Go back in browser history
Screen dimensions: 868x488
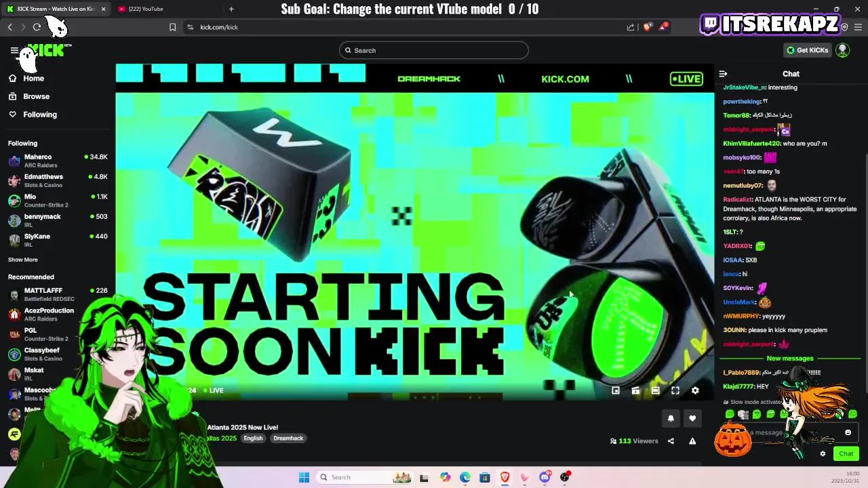pos(10,27)
